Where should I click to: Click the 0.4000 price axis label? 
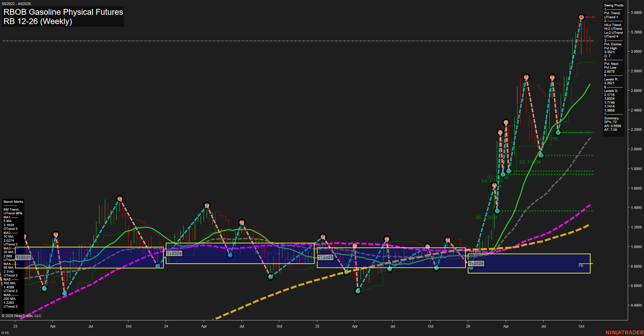pos(636,305)
